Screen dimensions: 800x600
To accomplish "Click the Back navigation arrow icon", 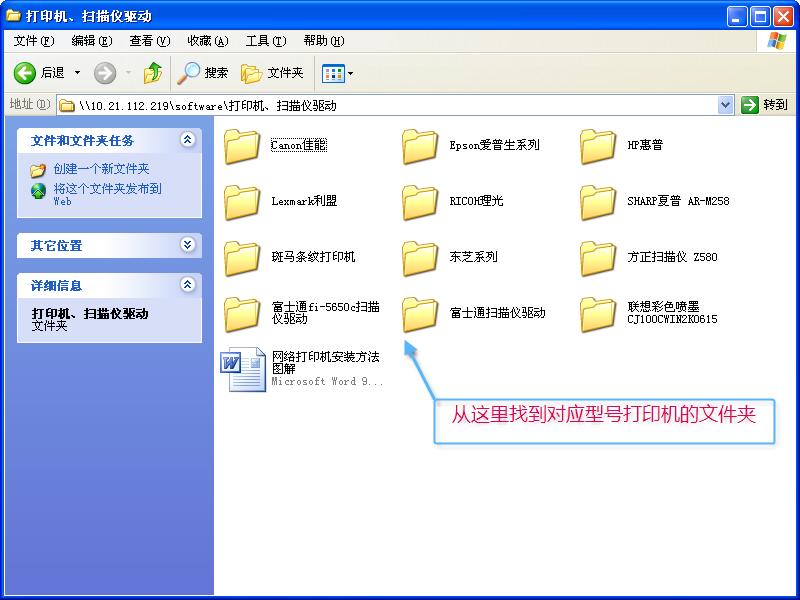I will [24, 71].
